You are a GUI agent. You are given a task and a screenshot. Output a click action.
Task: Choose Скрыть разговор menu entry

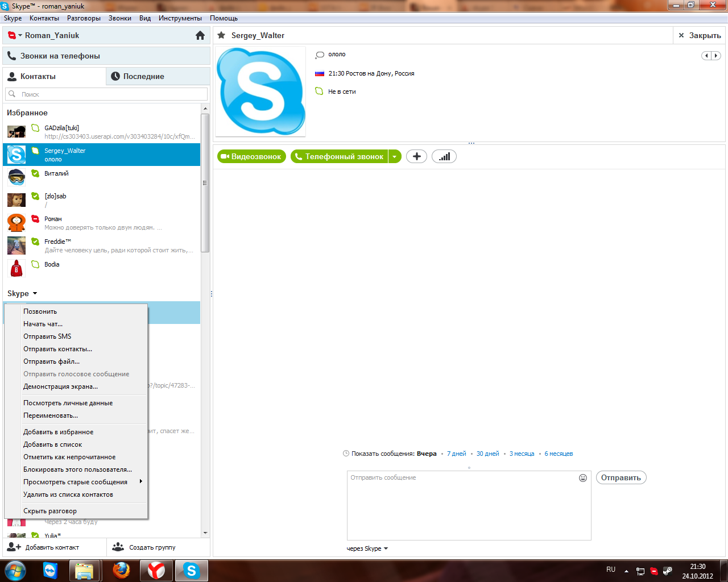76,511
